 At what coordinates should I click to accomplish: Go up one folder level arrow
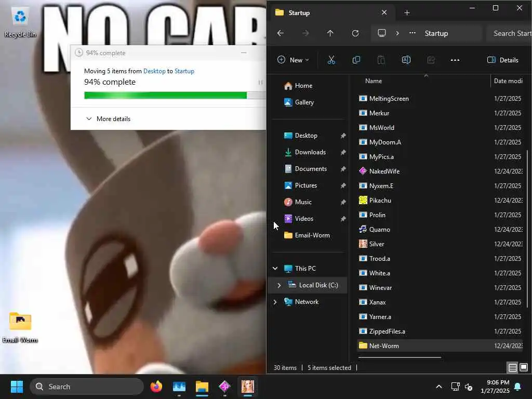[x=330, y=33]
